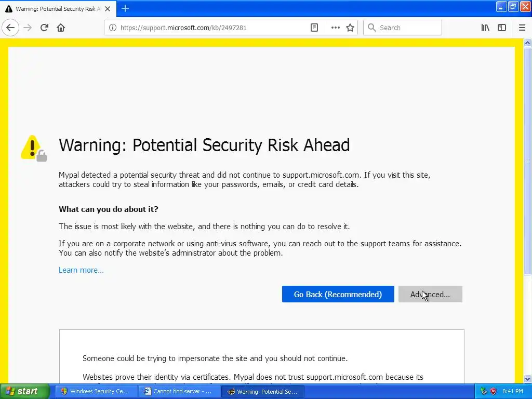This screenshot has height=399, width=532.
Task: Switch to Windows Security Center taskbar item
Action: (x=96, y=392)
